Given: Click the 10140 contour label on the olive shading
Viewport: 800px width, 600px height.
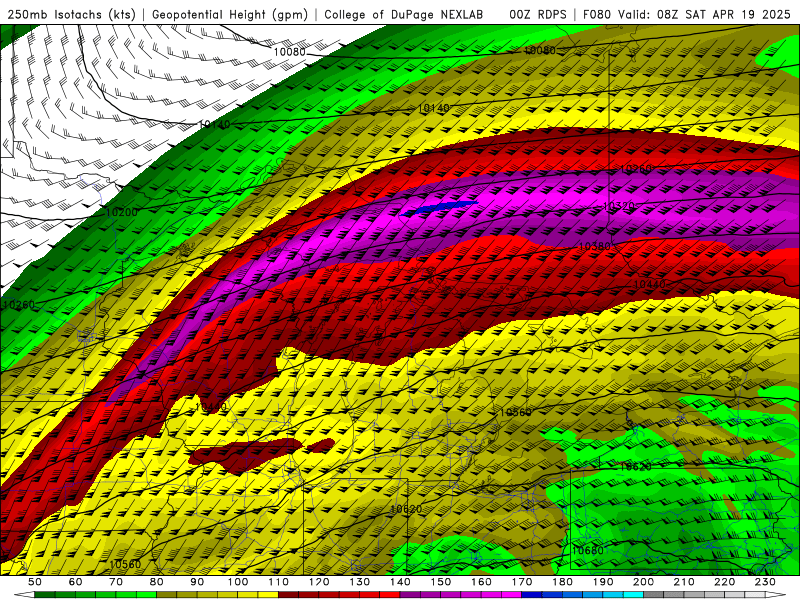Looking at the screenshot, I should (434, 108).
